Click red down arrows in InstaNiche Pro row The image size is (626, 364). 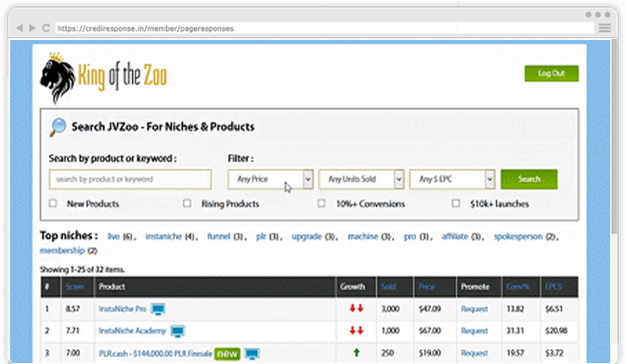pos(357,308)
